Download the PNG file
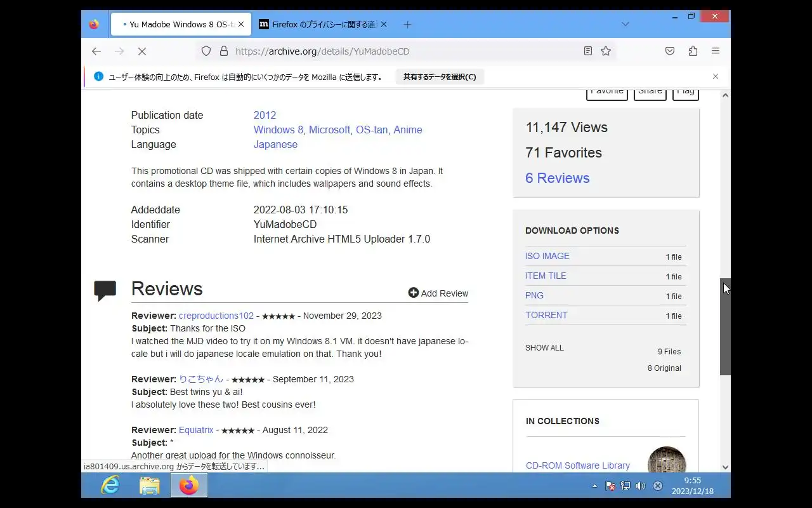This screenshot has height=508, width=812. click(534, 295)
